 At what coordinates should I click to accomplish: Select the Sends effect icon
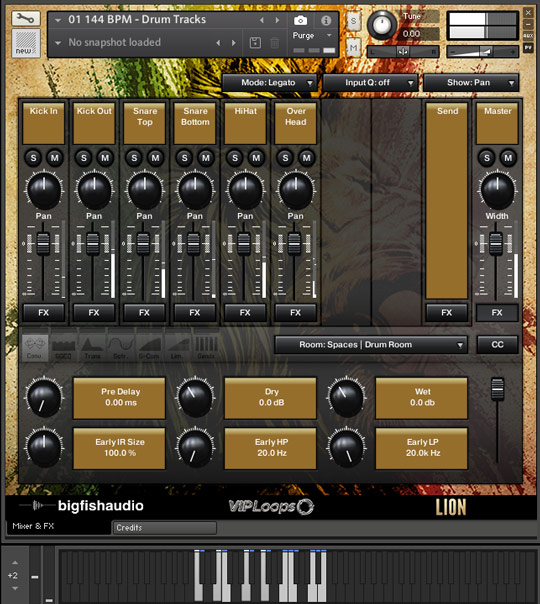point(206,347)
